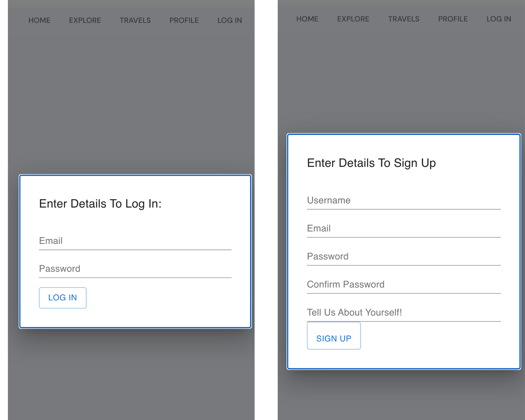Go to PROFILE in the left screen navbar

point(184,20)
